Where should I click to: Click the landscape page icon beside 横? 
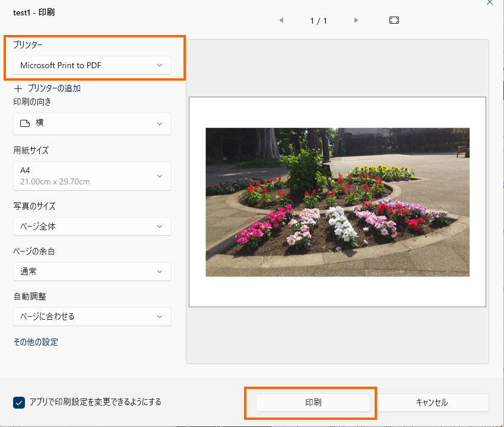pos(25,123)
